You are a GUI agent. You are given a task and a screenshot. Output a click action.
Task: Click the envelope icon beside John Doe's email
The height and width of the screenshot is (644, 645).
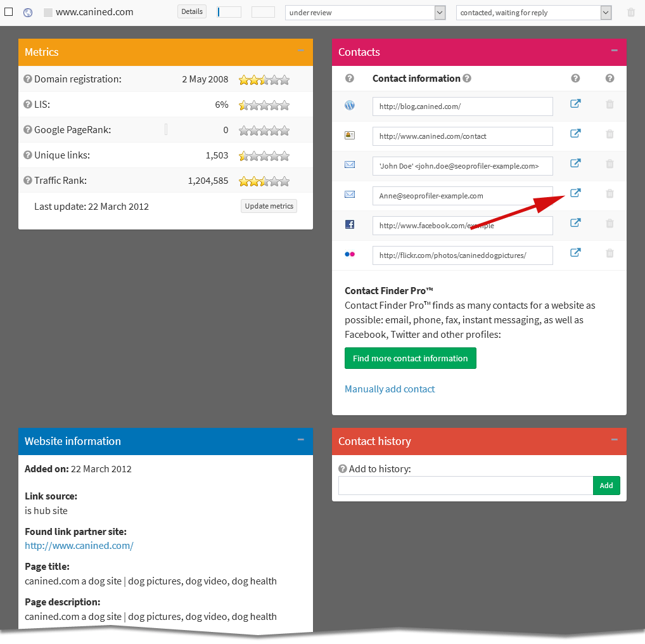pyautogui.click(x=350, y=164)
